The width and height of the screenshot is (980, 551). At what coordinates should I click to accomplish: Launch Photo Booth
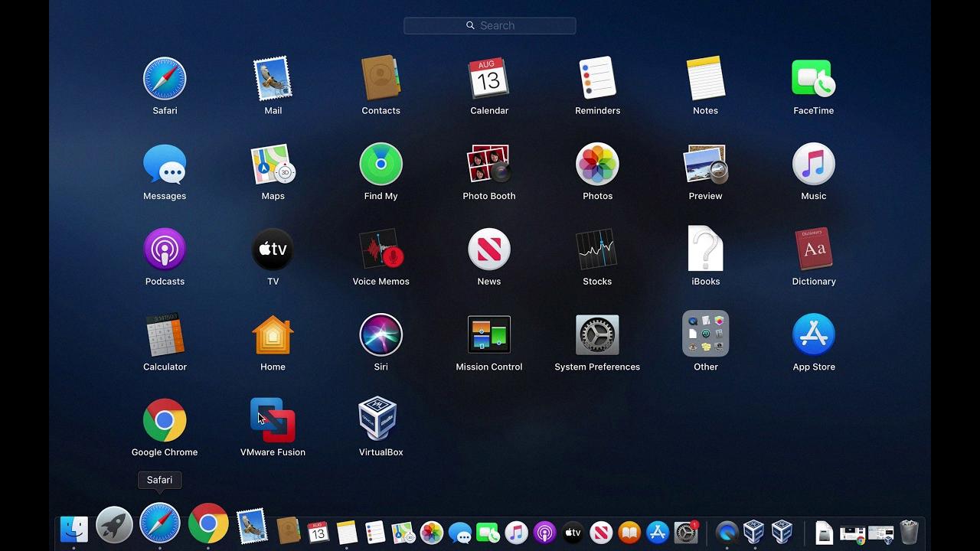[x=489, y=164]
